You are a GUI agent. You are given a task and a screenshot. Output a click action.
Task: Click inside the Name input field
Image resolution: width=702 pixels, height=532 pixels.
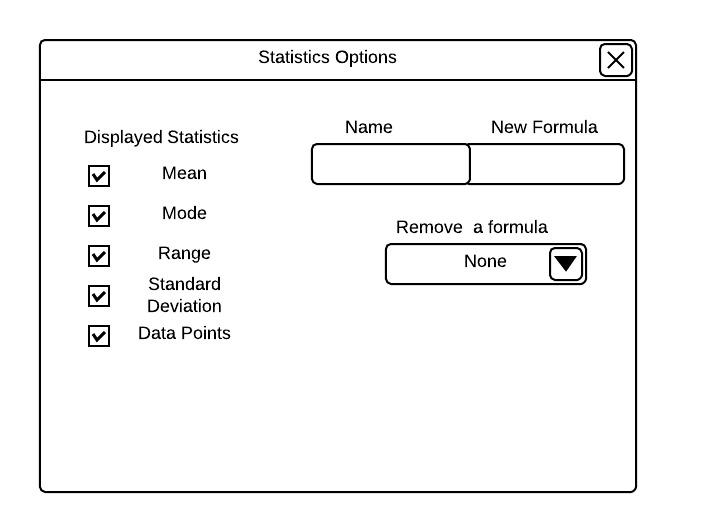(x=390, y=164)
